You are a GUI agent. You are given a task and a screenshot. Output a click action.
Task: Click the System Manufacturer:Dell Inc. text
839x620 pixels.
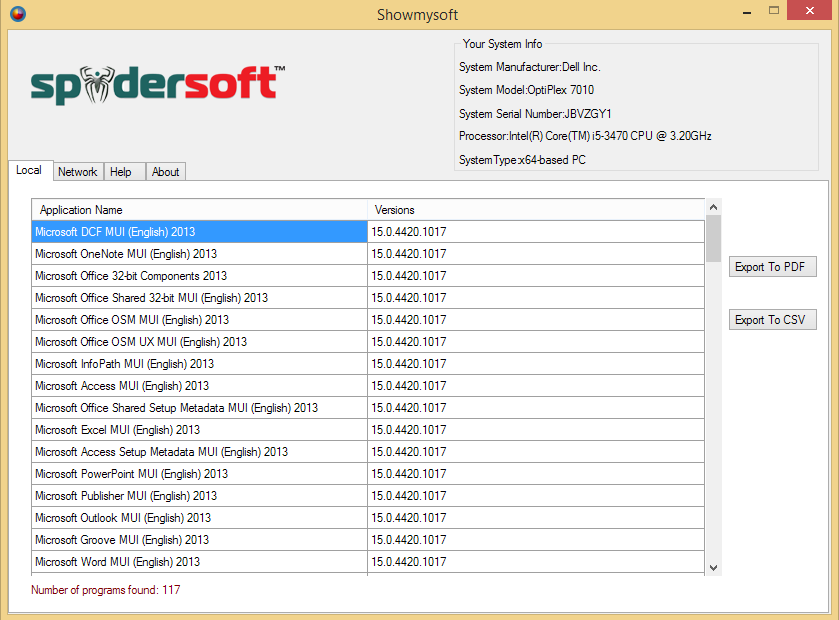click(x=530, y=67)
